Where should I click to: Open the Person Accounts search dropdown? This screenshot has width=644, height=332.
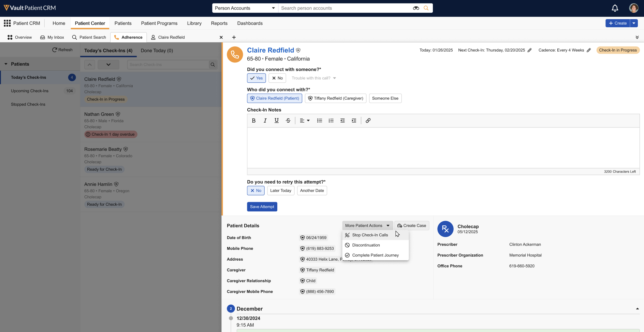(245, 8)
